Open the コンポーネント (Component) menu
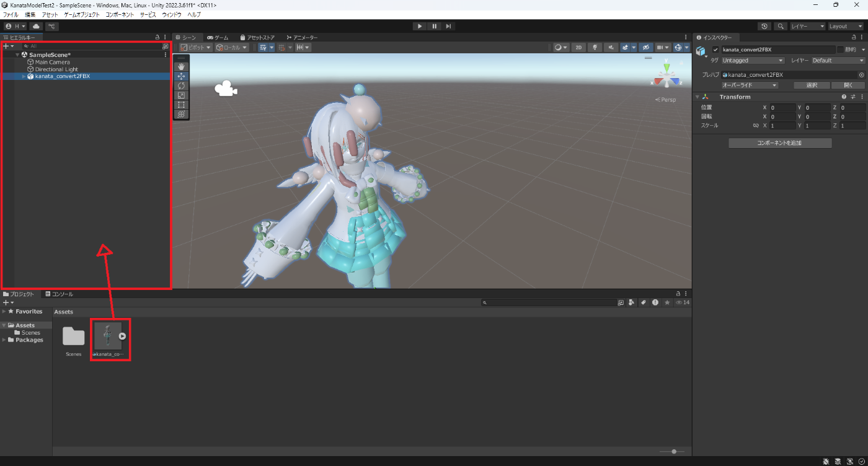The height and width of the screenshot is (466, 868). [x=120, y=14]
